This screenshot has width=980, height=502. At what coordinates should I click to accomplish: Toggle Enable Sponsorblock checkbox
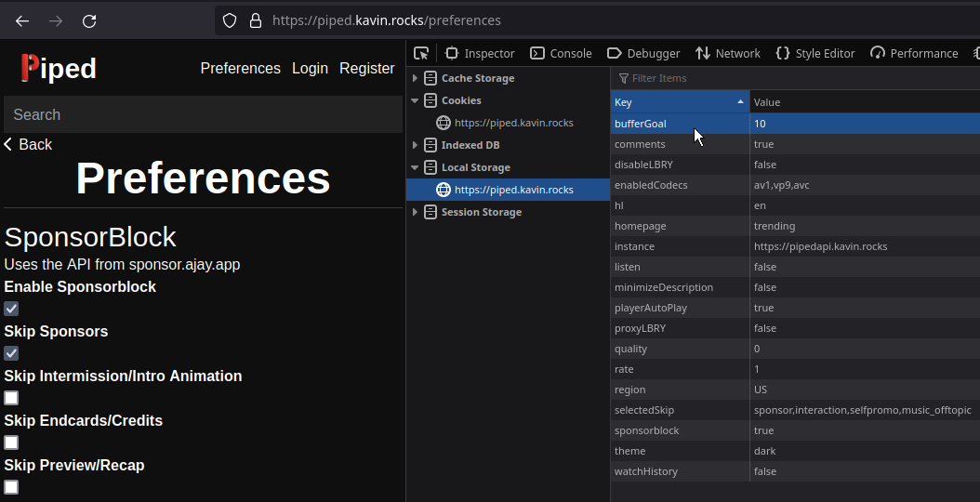11,309
